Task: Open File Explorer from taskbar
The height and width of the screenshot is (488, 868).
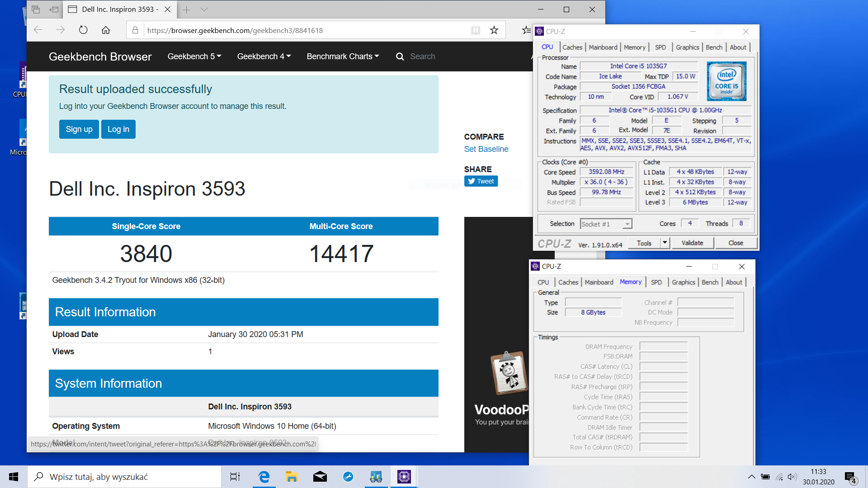Action: 292,477
